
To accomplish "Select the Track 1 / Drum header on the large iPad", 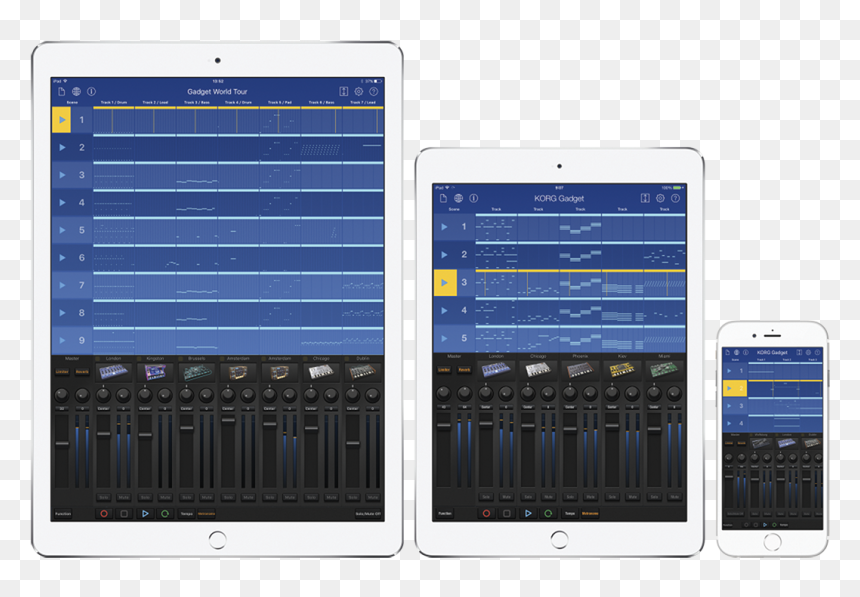I will click(x=114, y=103).
